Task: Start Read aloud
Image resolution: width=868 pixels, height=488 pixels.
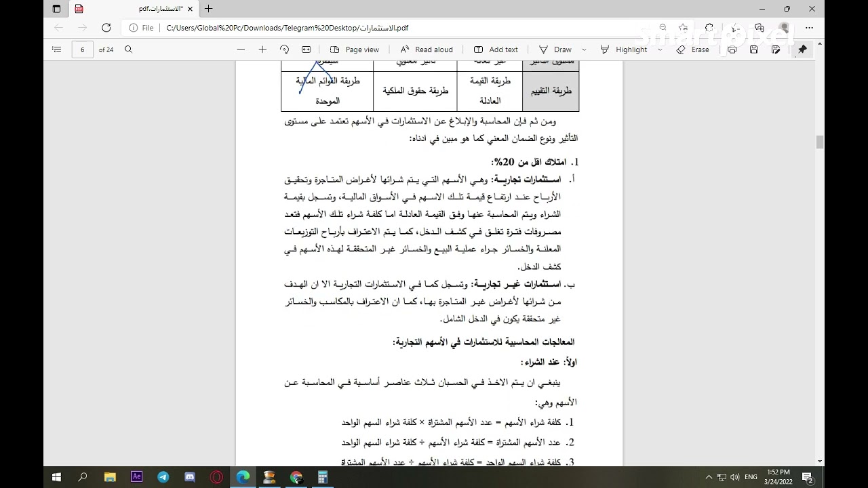Action: [x=427, y=49]
